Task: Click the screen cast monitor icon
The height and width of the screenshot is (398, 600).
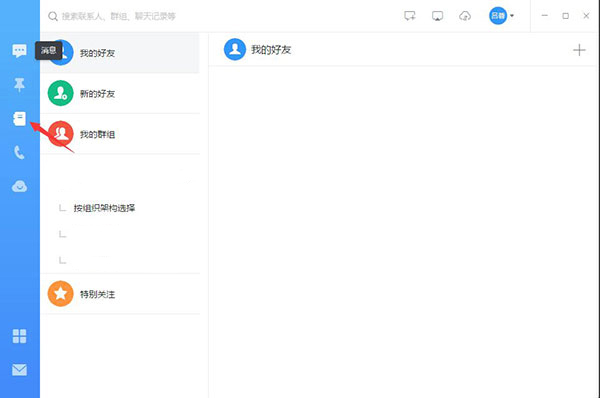Action: 437,16
